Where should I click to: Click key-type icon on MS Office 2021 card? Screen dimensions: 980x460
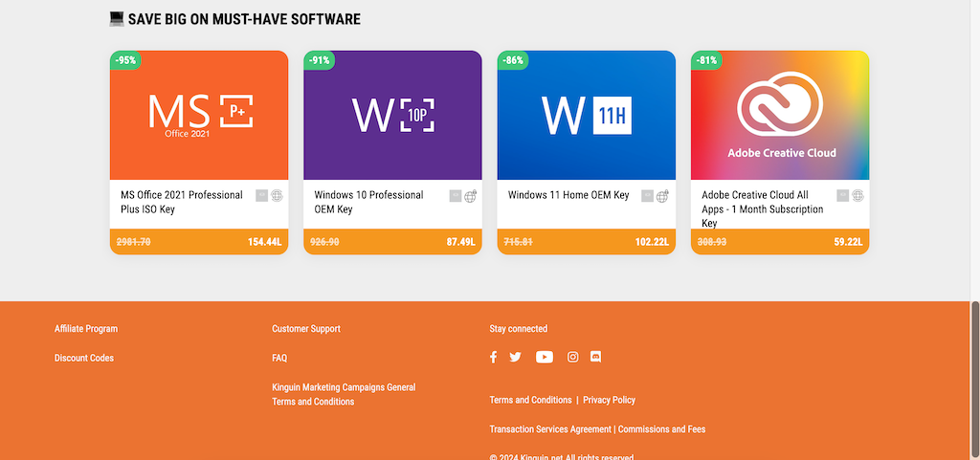[x=261, y=196]
